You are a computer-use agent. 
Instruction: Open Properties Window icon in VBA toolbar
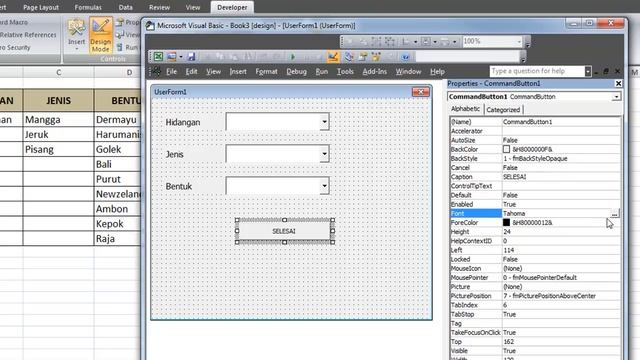coord(362,57)
